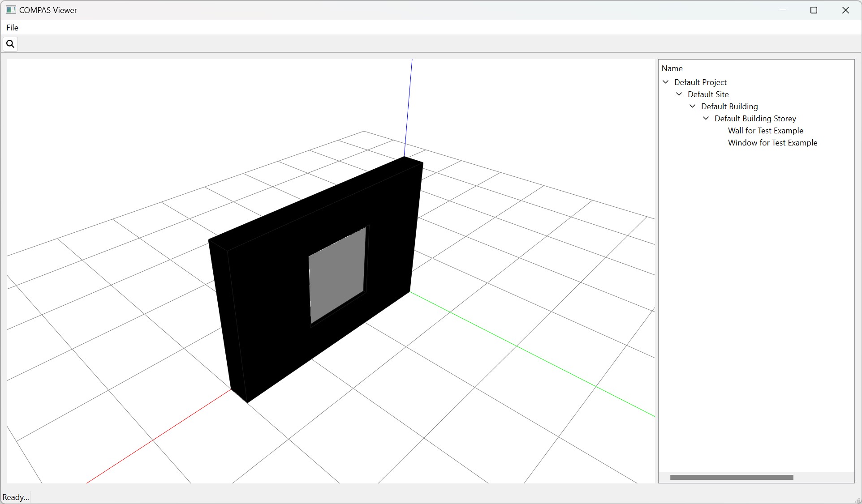Click the tree panel horizontal scrollbar
862x504 pixels.
coord(731,478)
